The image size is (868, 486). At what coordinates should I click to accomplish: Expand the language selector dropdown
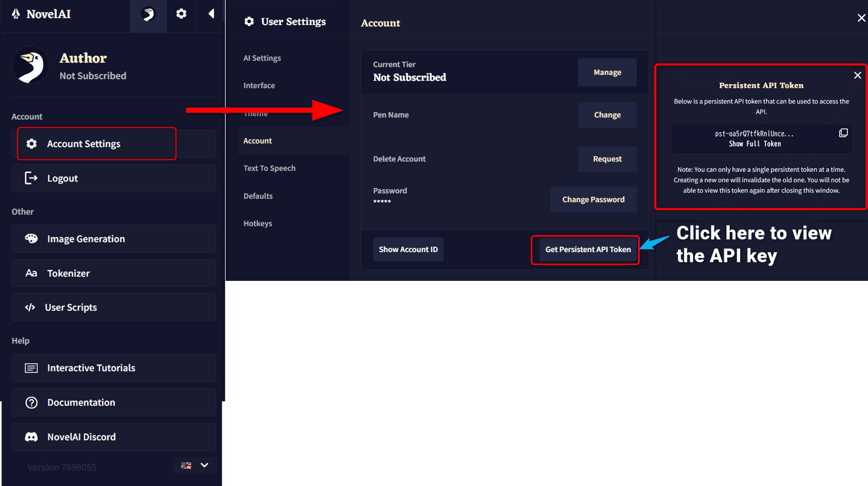(205, 465)
